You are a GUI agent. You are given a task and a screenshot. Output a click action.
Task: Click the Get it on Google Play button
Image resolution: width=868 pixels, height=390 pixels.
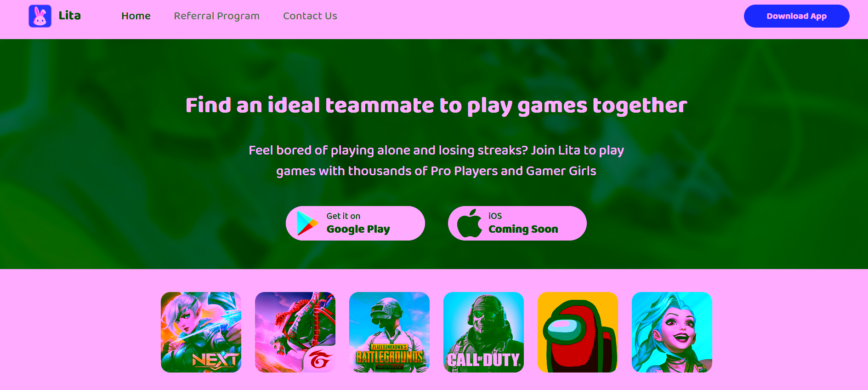355,223
